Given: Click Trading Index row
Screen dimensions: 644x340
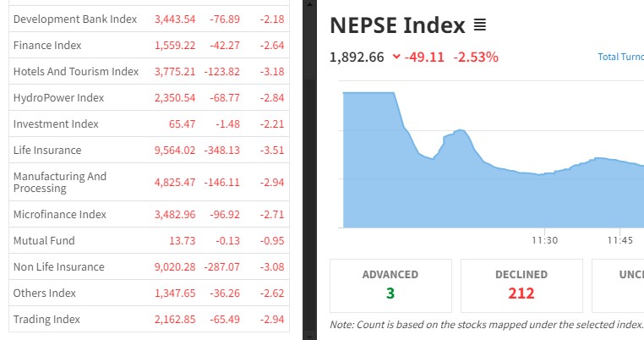Looking at the screenshot, I should 46,319.
